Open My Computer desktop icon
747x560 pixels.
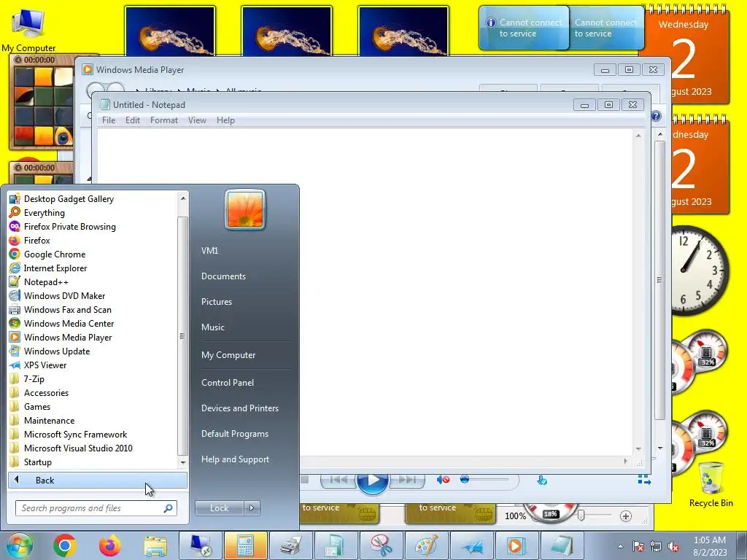click(x=28, y=29)
